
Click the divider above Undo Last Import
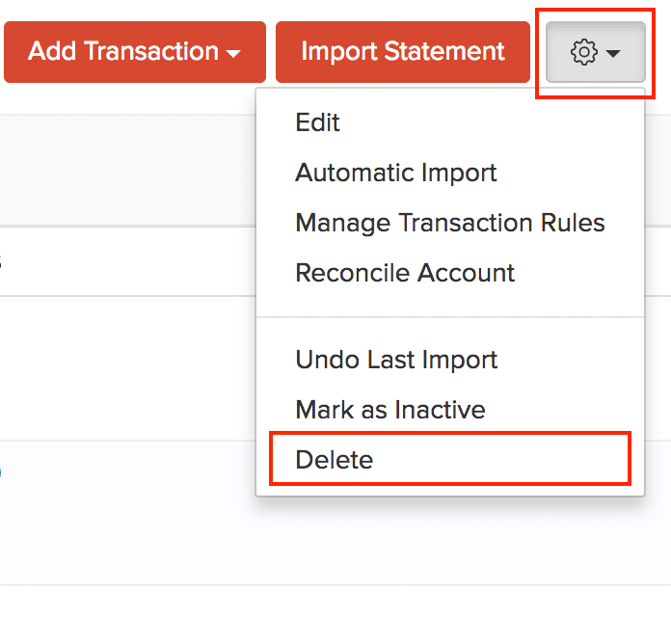click(450, 316)
